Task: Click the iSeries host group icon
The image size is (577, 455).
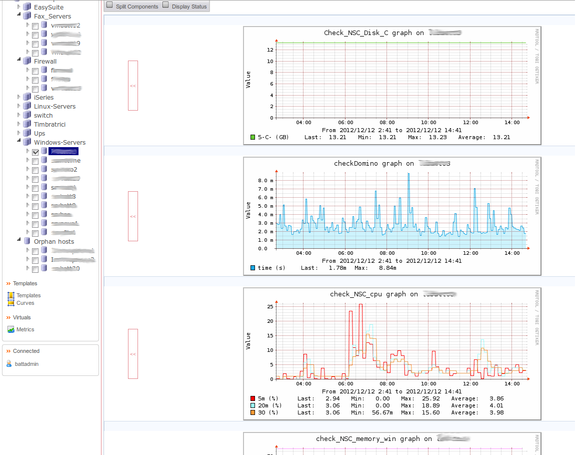Action: click(27, 97)
